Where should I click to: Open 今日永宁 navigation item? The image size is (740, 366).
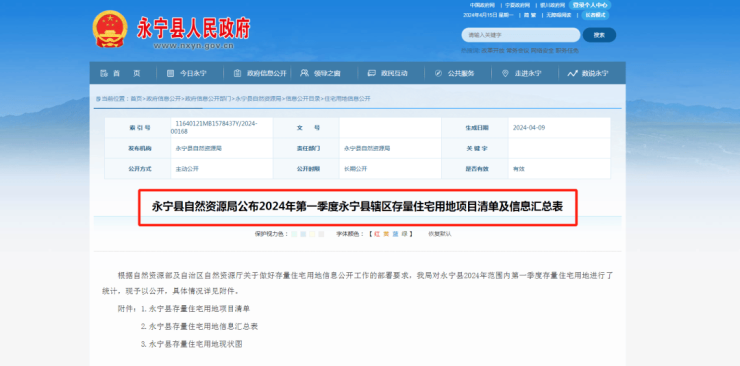click(186, 73)
